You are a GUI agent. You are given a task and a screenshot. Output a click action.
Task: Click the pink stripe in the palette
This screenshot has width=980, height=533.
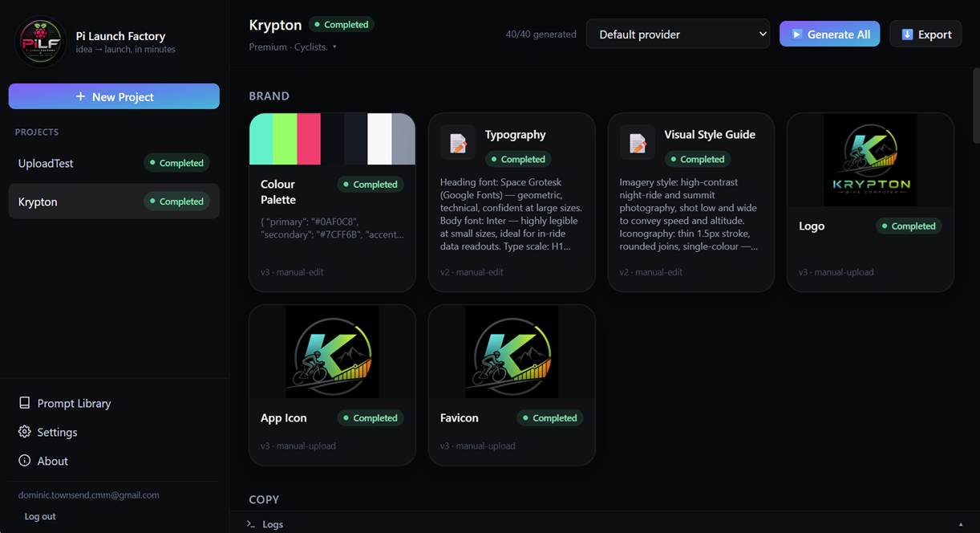click(309, 139)
